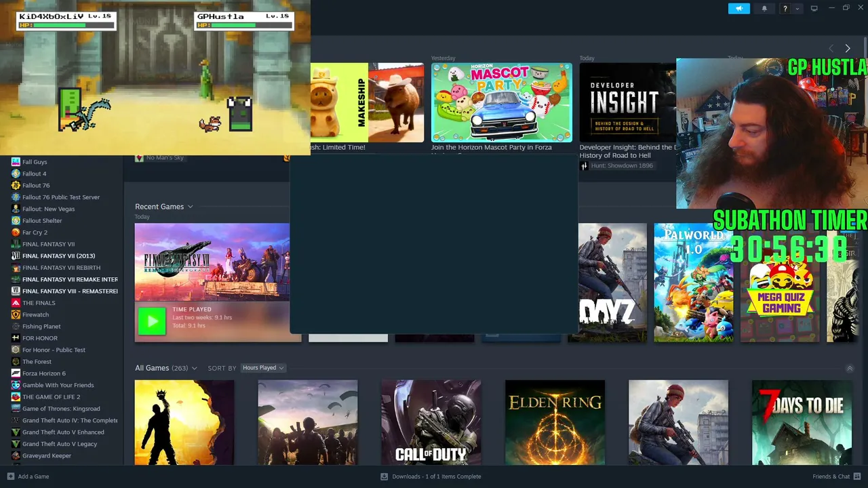Image resolution: width=868 pixels, height=488 pixels.
Task: Click Add a Game link
Action: click(33, 476)
